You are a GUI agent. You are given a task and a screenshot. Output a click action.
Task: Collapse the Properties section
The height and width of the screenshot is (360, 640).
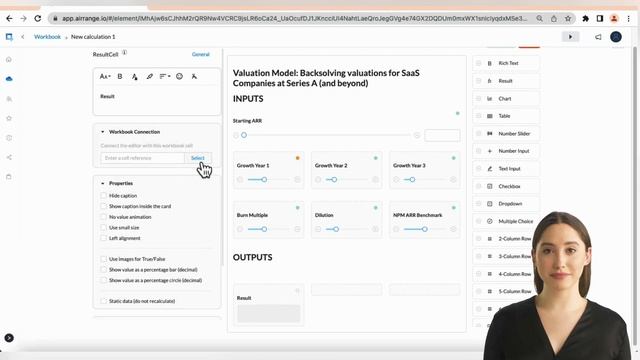[x=102, y=183]
